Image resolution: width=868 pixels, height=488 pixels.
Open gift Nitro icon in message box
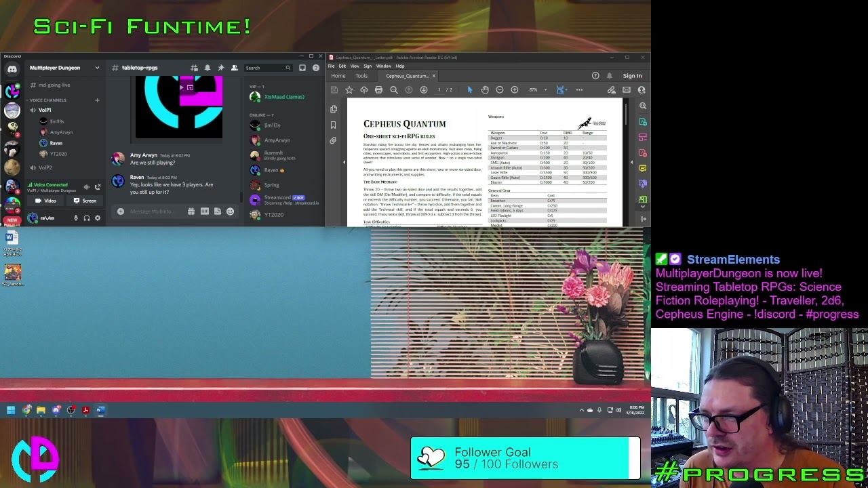point(191,211)
